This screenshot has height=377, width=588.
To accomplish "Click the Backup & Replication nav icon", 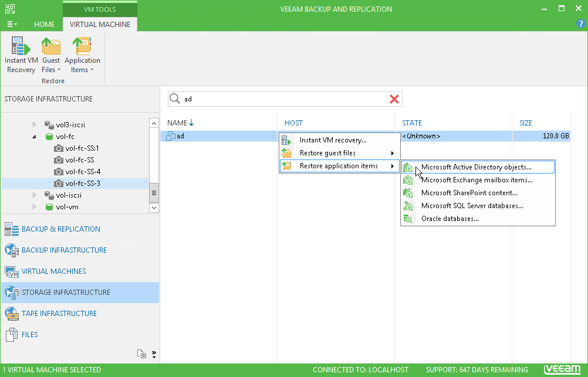I will (x=12, y=229).
